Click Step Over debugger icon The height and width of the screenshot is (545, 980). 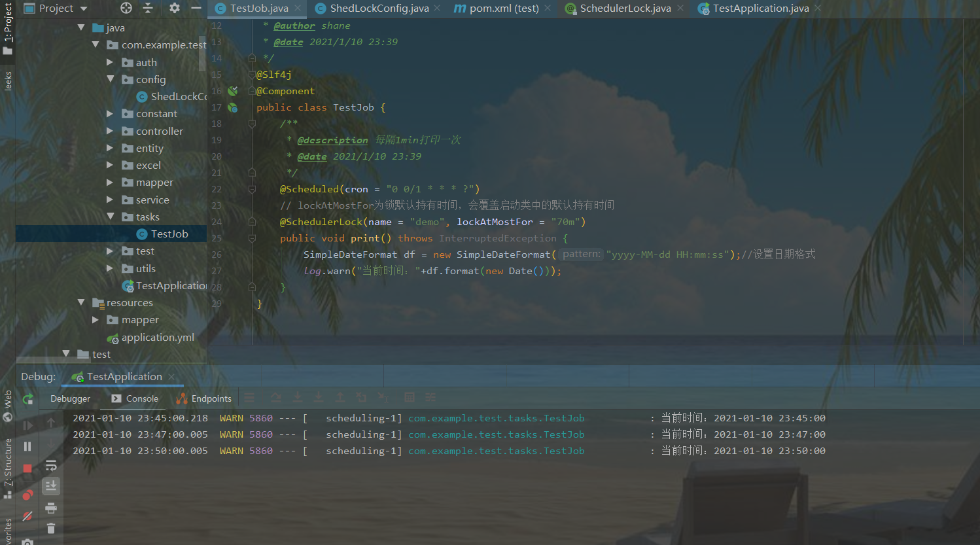276,397
